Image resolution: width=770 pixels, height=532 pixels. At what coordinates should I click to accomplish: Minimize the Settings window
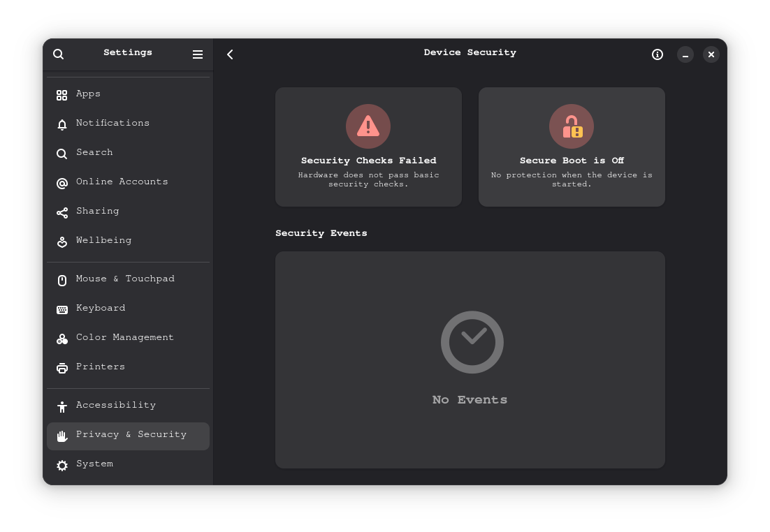coord(685,54)
